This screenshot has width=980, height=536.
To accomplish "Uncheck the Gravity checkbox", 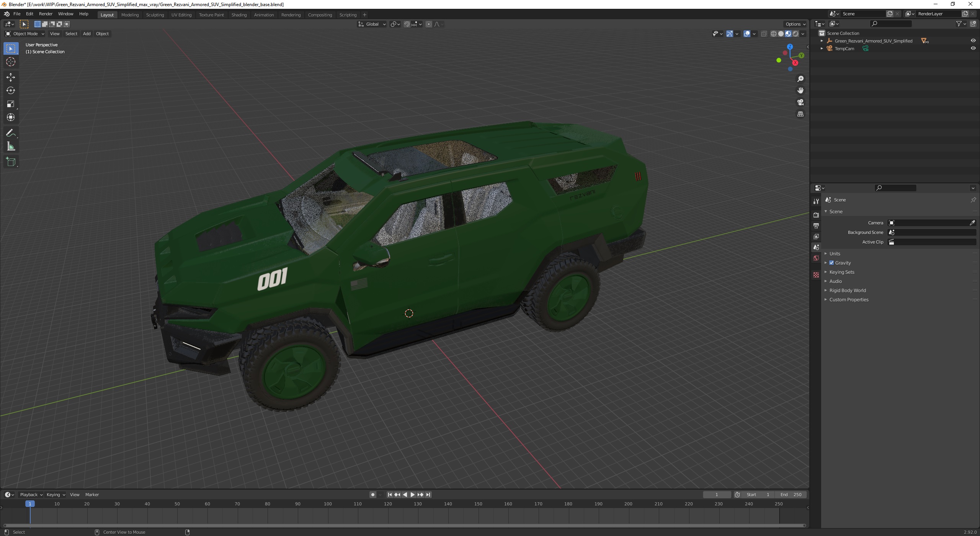I will [x=831, y=263].
